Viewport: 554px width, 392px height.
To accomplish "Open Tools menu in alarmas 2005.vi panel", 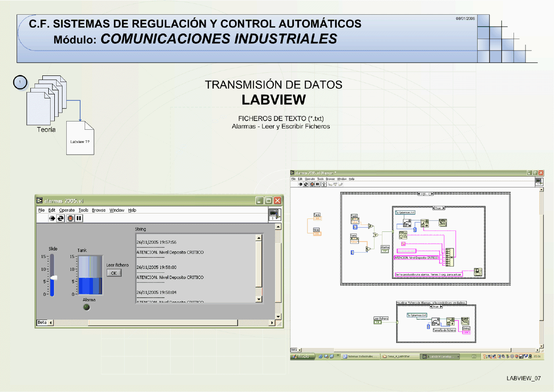I will [x=83, y=210].
